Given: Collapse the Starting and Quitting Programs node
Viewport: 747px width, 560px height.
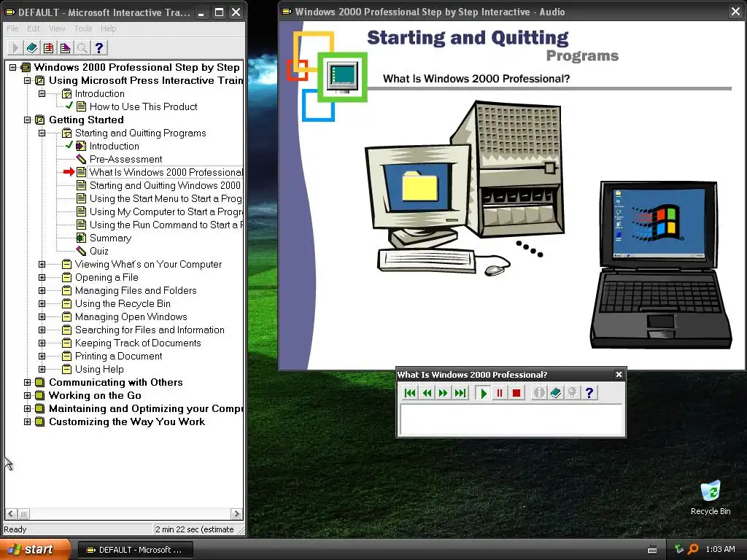Looking at the screenshot, I should pos(42,133).
